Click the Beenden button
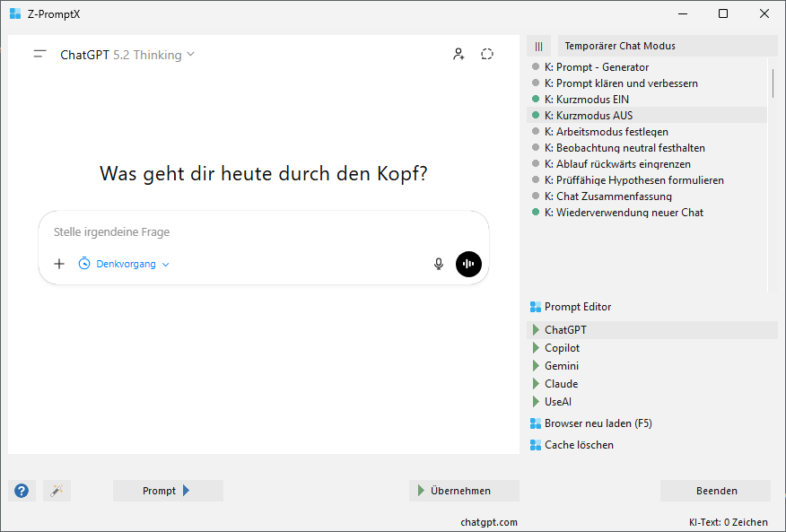The width and height of the screenshot is (786, 532). pyautogui.click(x=715, y=491)
